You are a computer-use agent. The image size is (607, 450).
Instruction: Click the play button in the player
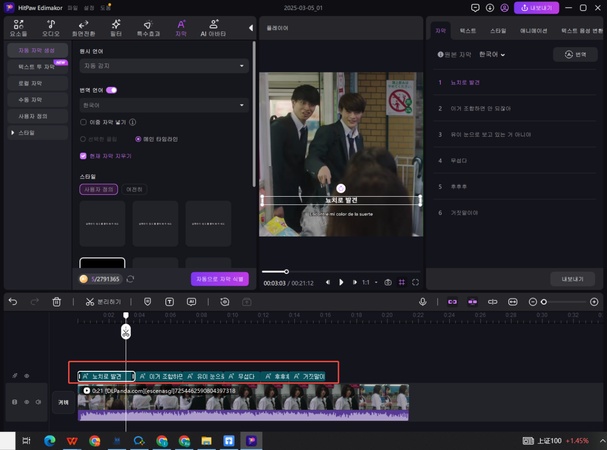341,282
